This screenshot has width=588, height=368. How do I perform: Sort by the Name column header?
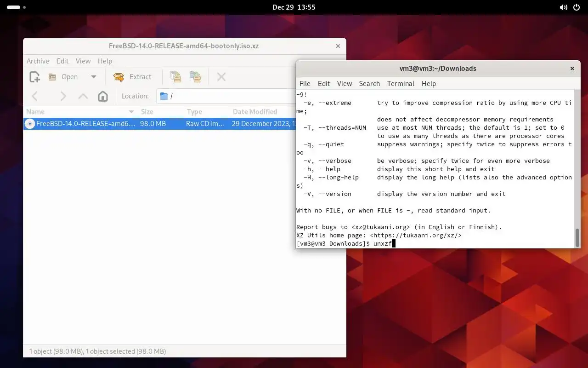pyautogui.click(x=35, y=112)
